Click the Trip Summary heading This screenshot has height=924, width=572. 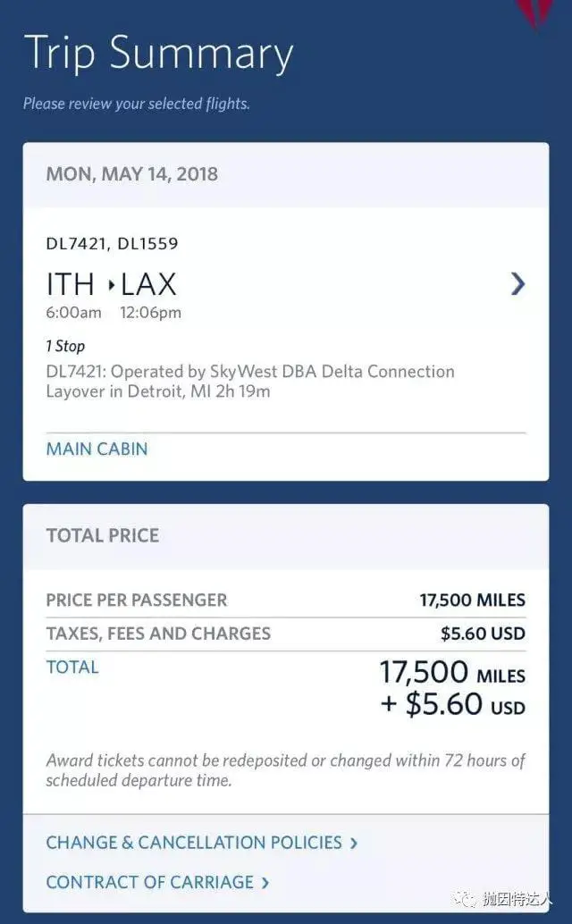(158, 54)
